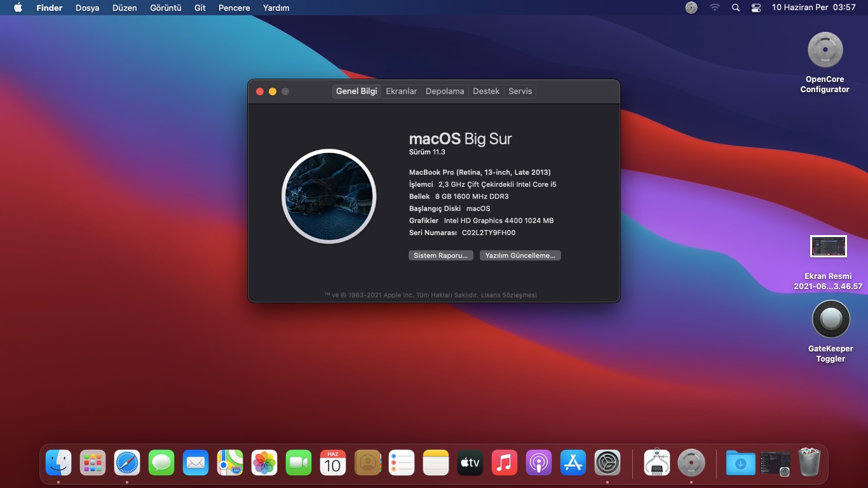Open the Finder menu
Viewport: 868px width, 488px height.
point(50,8)
